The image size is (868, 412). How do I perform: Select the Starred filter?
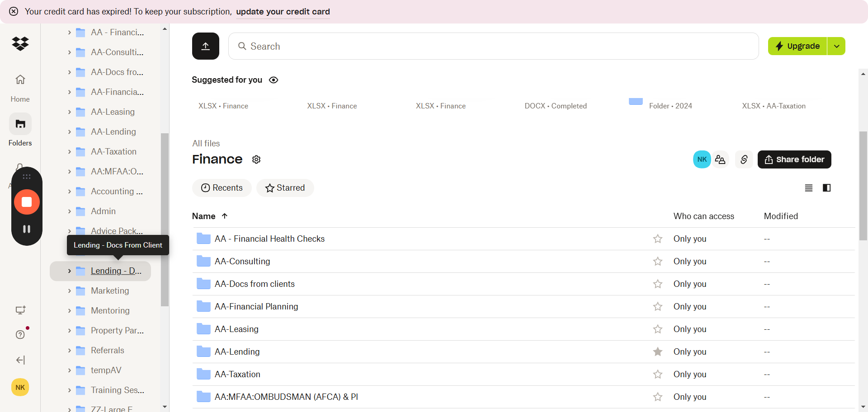pyautogui.click(x=285, y=188)
